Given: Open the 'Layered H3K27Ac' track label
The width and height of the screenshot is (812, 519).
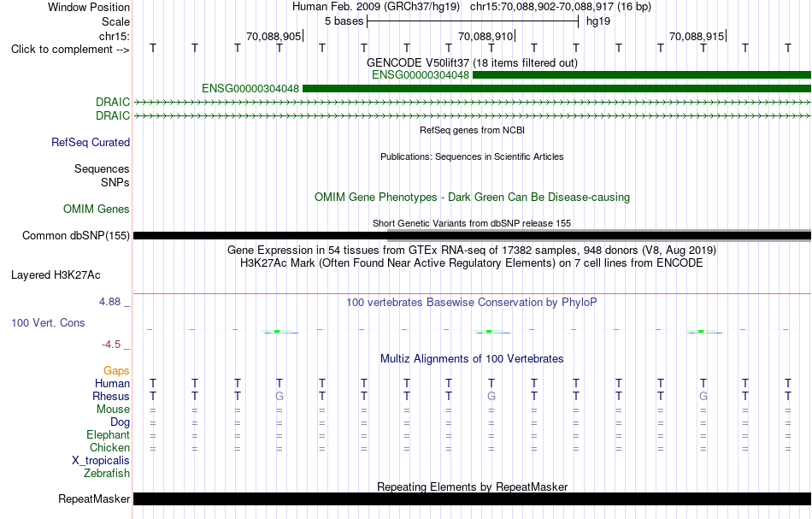Looking at the screenshot, I should click(56, 275).
